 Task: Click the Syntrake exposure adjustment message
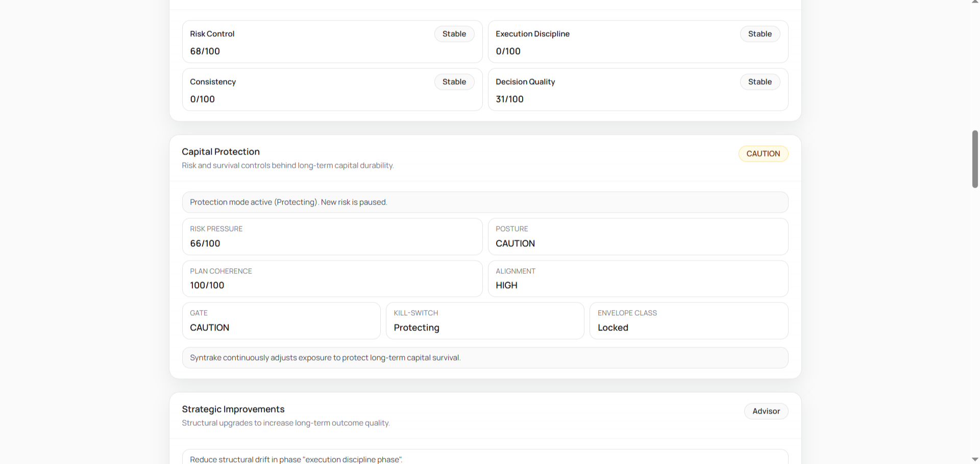click(485, 357)
